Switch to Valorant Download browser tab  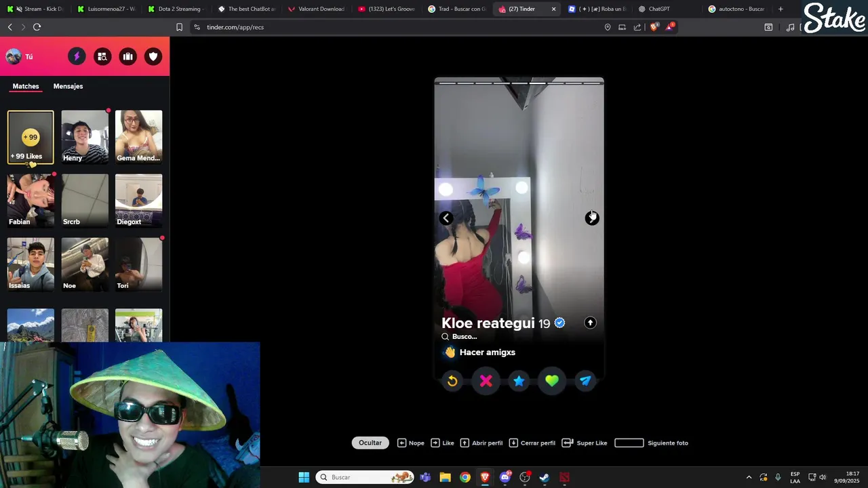click(x=317, y=9)
